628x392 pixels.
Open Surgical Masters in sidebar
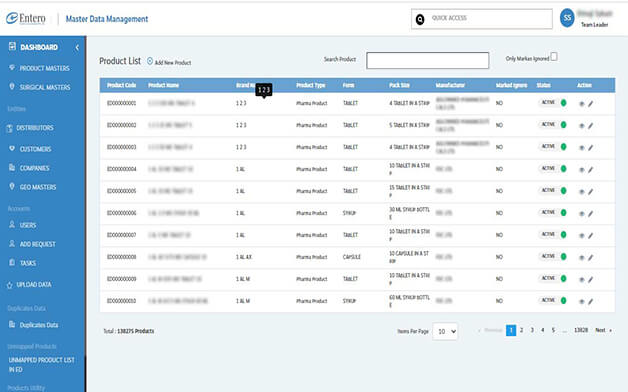point(45,87)
